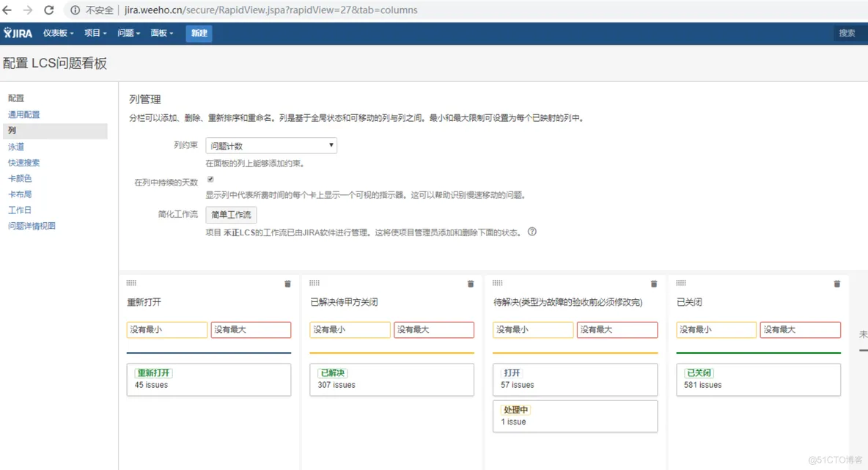This screenshot has height=470, width=868.
Task: Click the drag handle of 已关闭 column
Action: (x=681, y=283)
